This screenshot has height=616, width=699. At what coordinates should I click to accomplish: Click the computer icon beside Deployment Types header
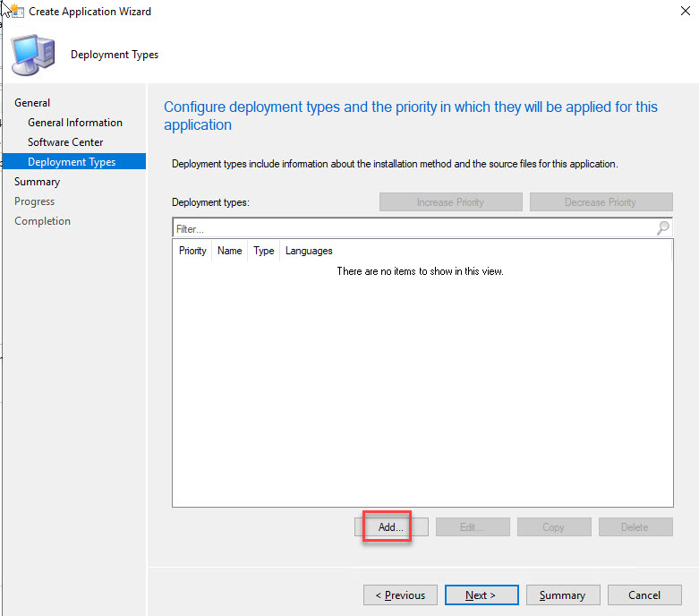pos(33,56)
